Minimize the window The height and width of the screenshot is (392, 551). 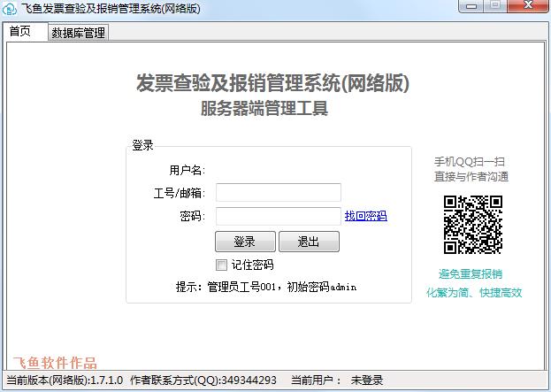pos(471,6)
